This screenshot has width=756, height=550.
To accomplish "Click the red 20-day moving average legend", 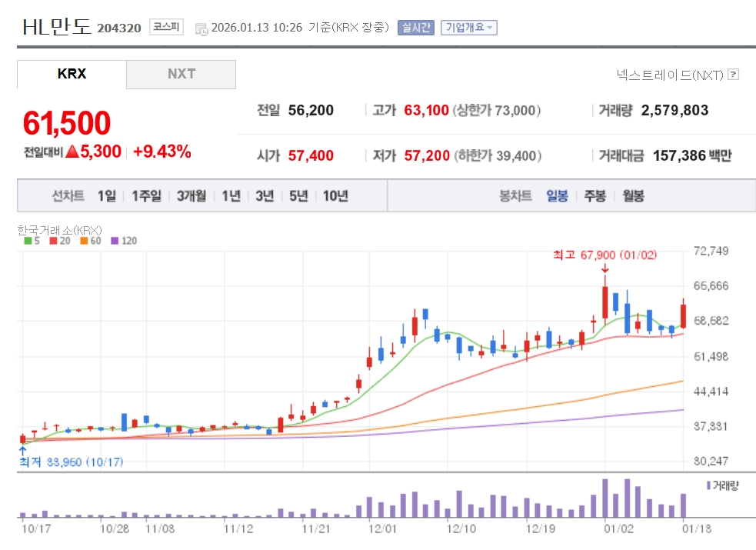I will click(x=59, y=241).
